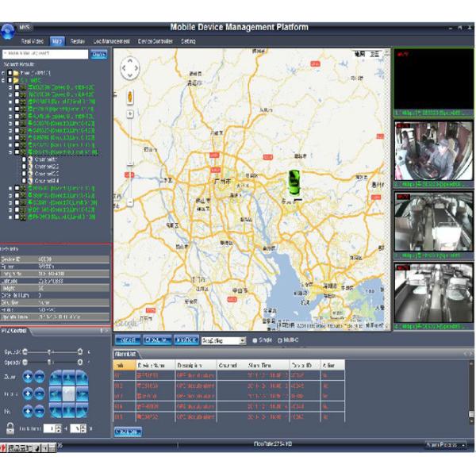Viewport: 476px width, 476px height.
Task: Click the PTZ Focus minus button
Action: [40, 393]
